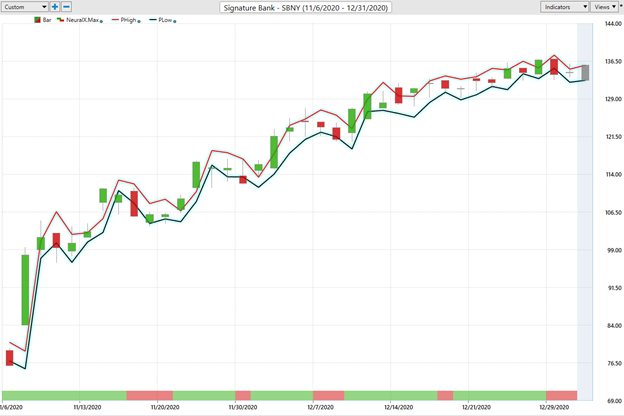Click the NeuralX.Max legend label
Image resolution: width=624 pixels, height=416 pixels.
[82, 20]
